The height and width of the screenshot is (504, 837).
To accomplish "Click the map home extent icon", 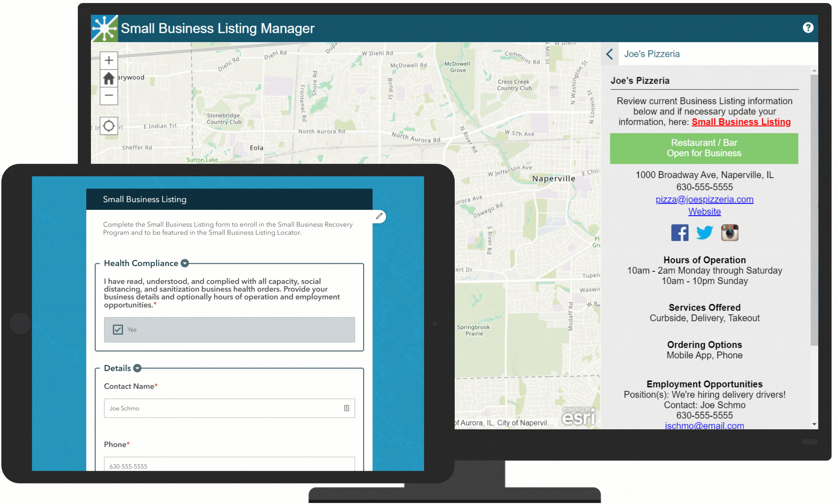I will (x=109, y=78).
